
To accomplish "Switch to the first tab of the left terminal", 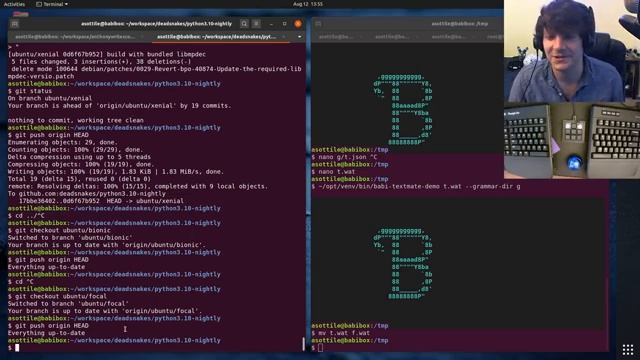I will pyautogui.click(x=76, y=37).
